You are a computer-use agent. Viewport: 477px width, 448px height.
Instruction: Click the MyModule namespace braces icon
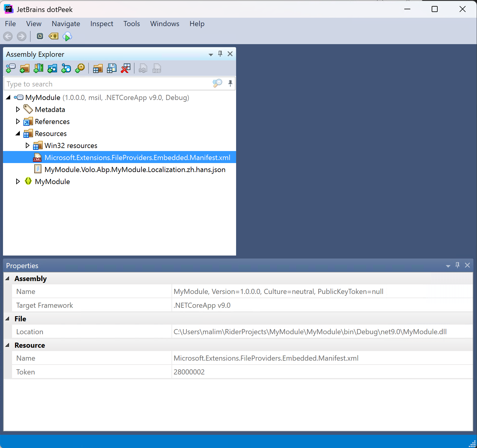(x=28, y=181)
